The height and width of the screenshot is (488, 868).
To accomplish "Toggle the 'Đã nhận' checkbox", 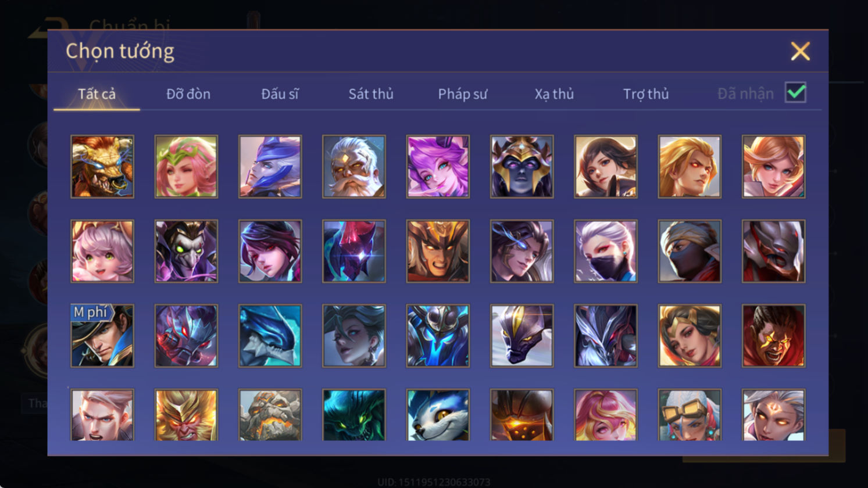I will (795, 92).
